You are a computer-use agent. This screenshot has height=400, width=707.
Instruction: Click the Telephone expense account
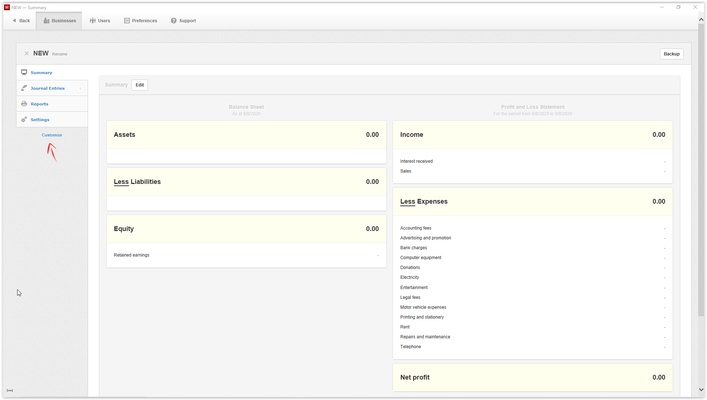coord(410,347)
